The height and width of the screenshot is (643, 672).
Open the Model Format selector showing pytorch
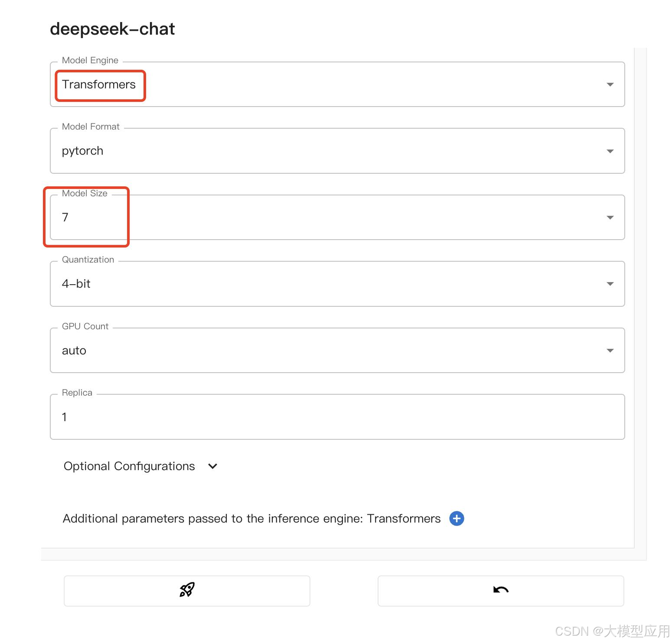[303, 151]
